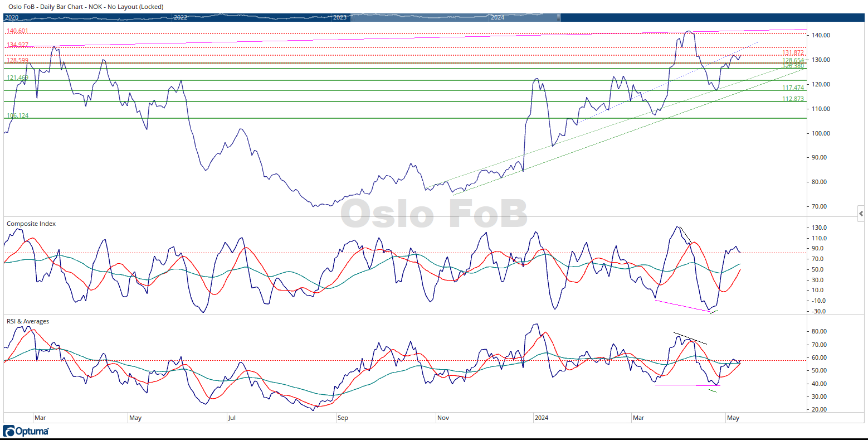Click the 112.873 level label

(x=793, y=99)
